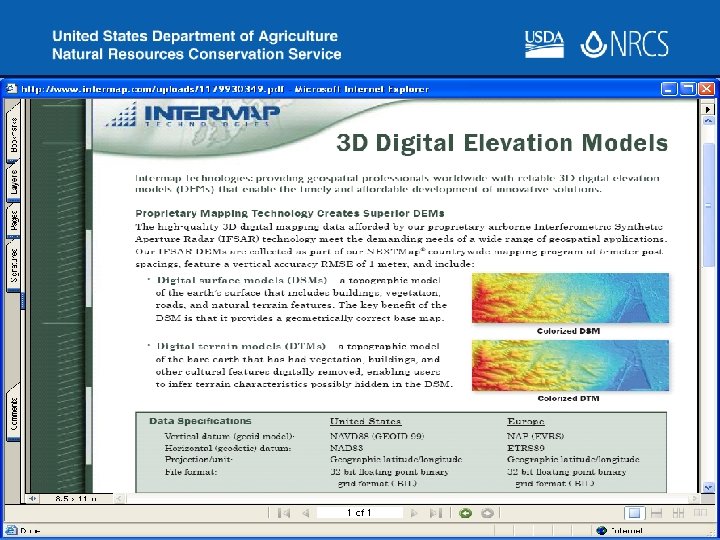
Task: Open the Layers side tab
Action: click(x=13, y=182)
